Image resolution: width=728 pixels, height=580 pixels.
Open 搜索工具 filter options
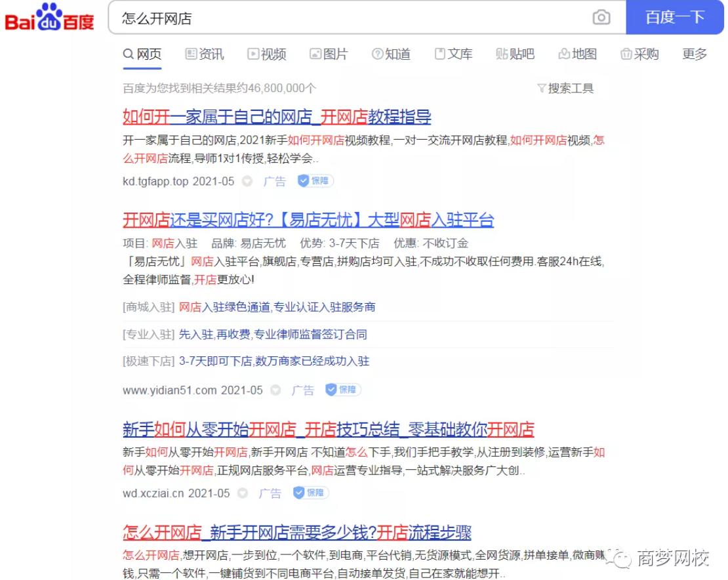point(565,88)
